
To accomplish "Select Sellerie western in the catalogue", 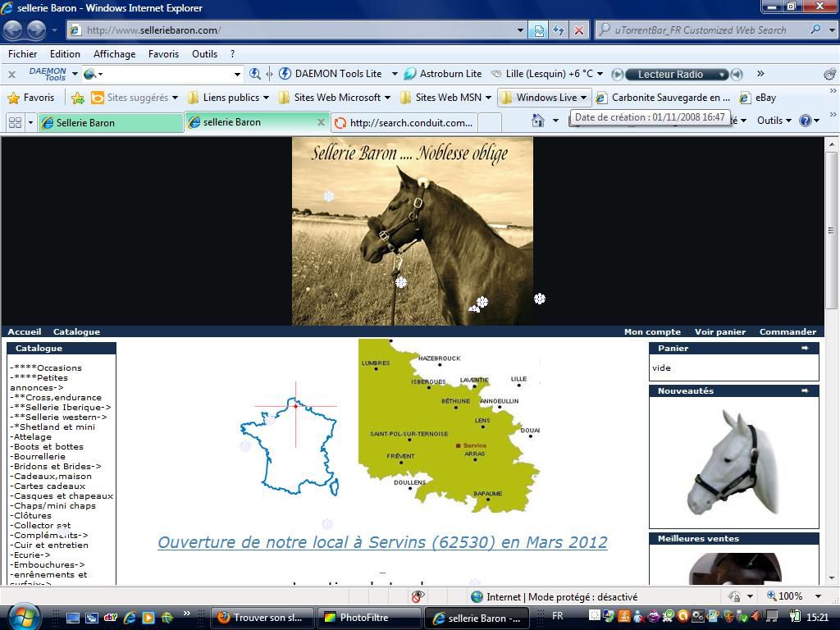I will click(x=60, y=417).
